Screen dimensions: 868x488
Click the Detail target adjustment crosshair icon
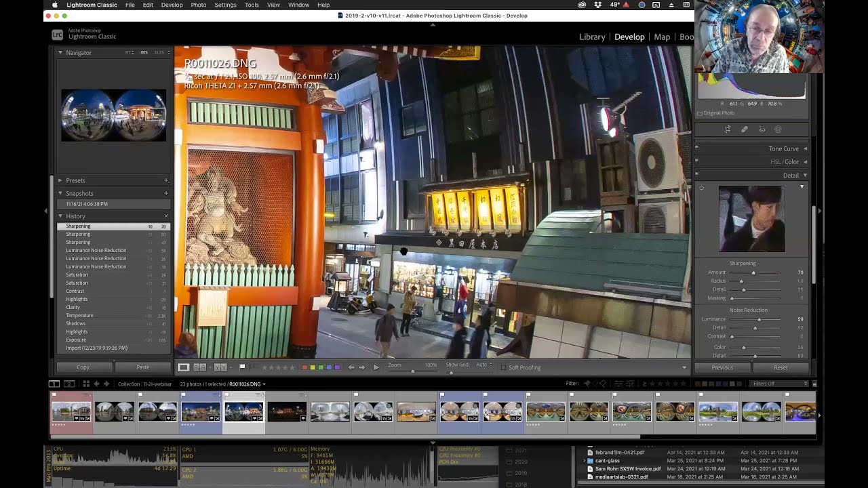pos(701,188)
